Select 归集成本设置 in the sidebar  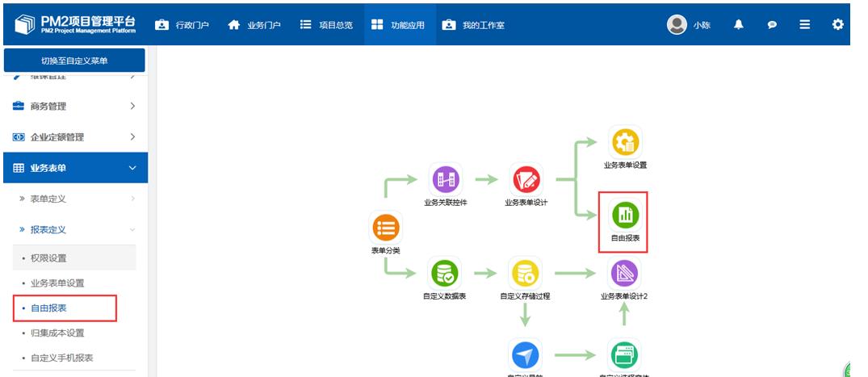(x=57, y=333)
